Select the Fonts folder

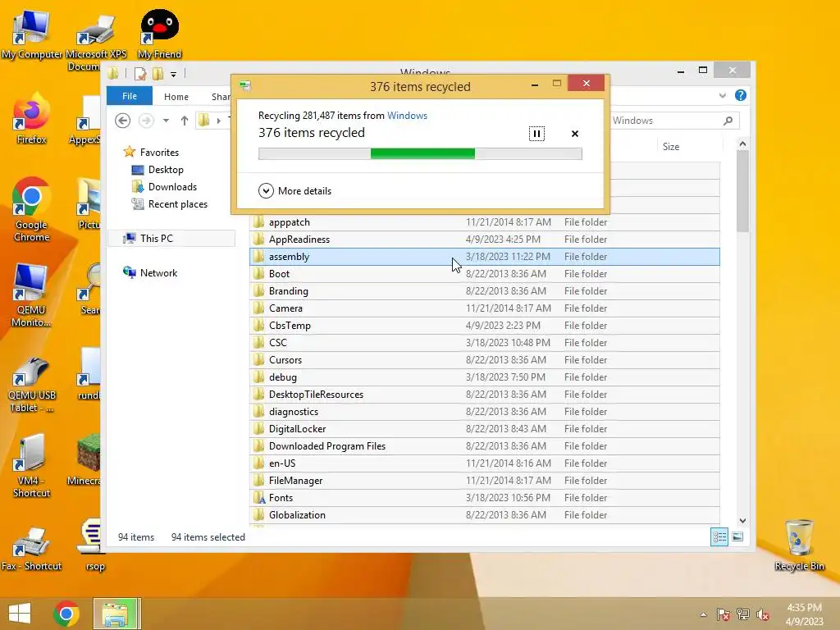point(484,498)
